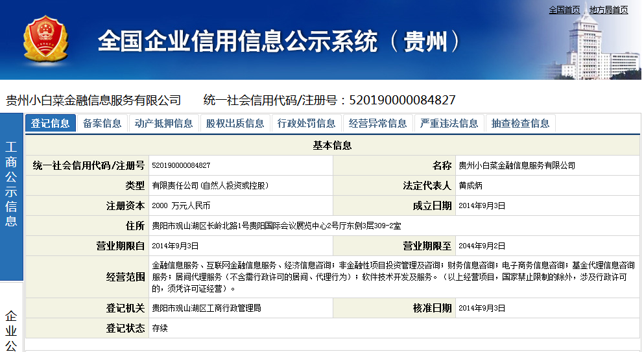Click the 经营范围 description text
Viewport: 644px width, 352px height.
394,277
